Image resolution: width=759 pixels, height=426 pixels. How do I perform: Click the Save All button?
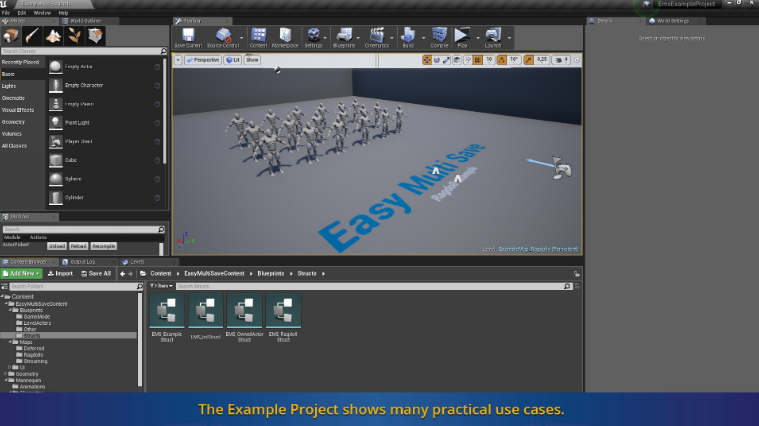tap(96, 274)
